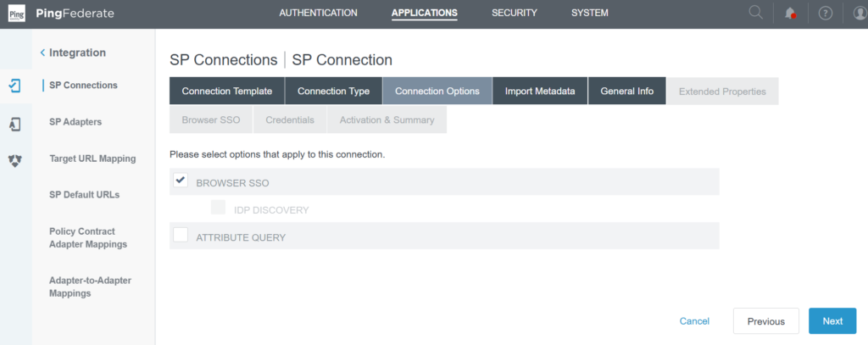Image resolution: width=868 pixels, height=345 pixels.
Task: Click the Previous button
Action: click(766, 321)
